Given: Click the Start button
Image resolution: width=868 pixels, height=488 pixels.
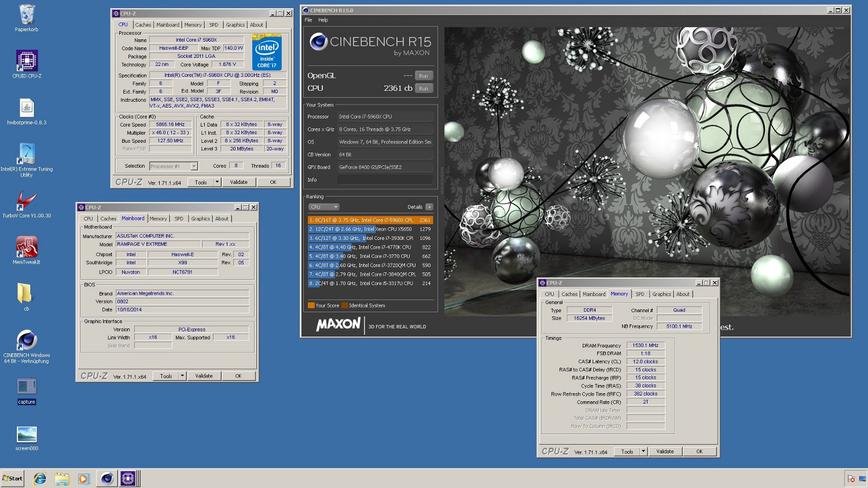Looking at the screenshot, I should tap(12, 478).
